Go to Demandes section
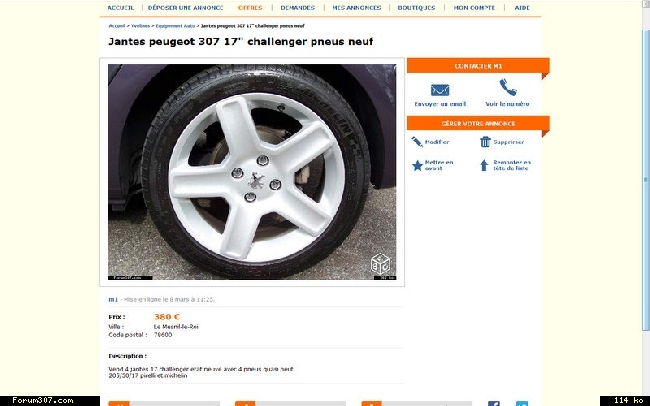Viewport: 650px width, 406px height. 298,7
